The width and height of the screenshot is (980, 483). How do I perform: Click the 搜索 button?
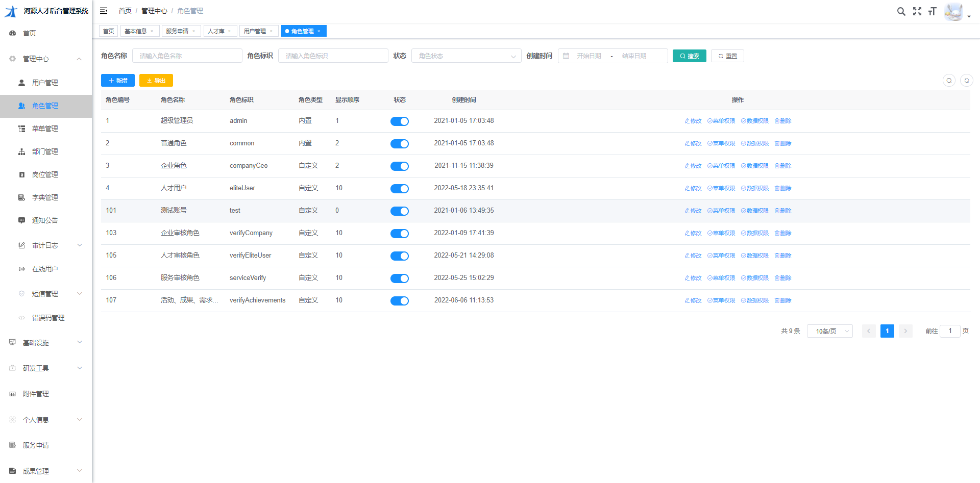coord(689,56)
